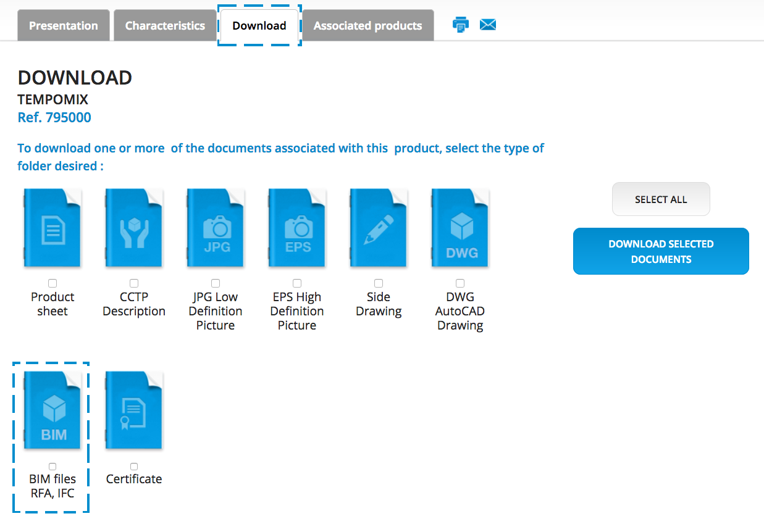
Task: Click the DWG AutoCAD Drawing folder icon
Action: click(460, 228)
